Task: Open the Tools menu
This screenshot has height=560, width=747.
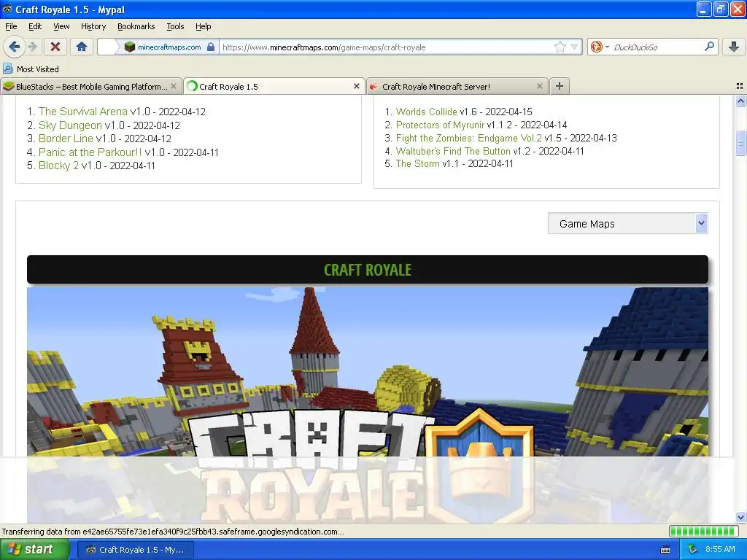Action: click(175, 26)
